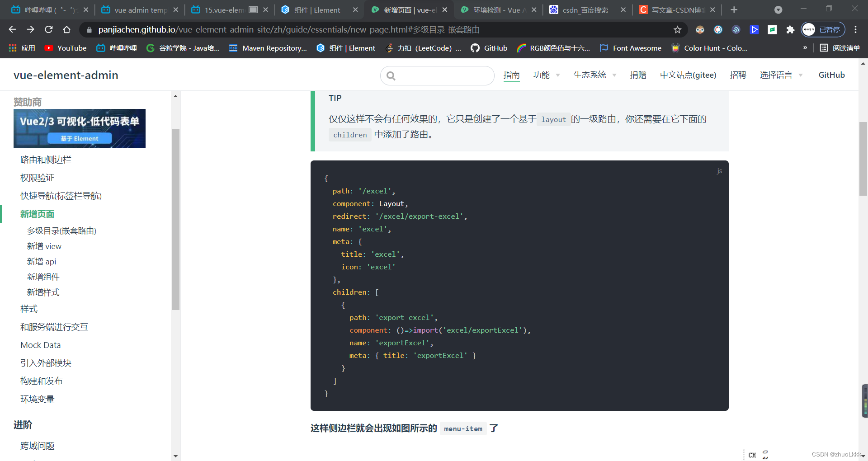Expand the 生态系统 dropdown menu
The width and height of the screenshot is (868, 461).
point(594,75)
